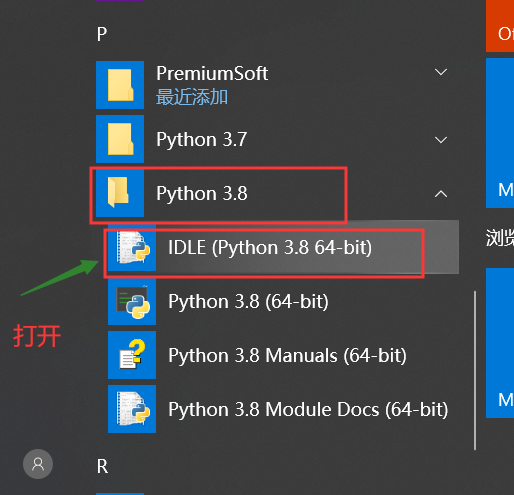Select the PremiumSoft label text
514x495 pixels.
(x=212, y=73)
